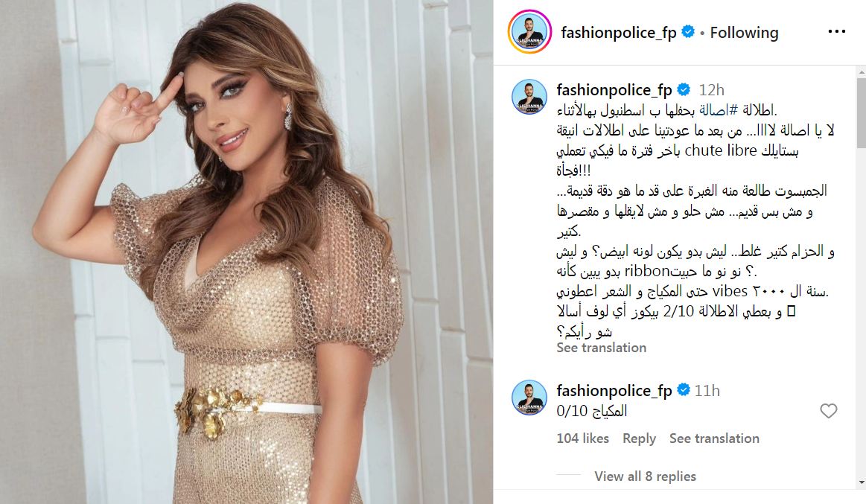Open fashionpolice_fp story ring avatar in header
This screenshot has height=504, width=866.
coord(529,32)
